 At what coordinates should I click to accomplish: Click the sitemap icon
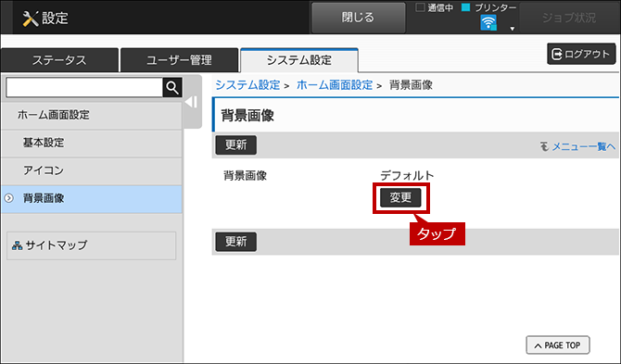click(x=17, y=245)
